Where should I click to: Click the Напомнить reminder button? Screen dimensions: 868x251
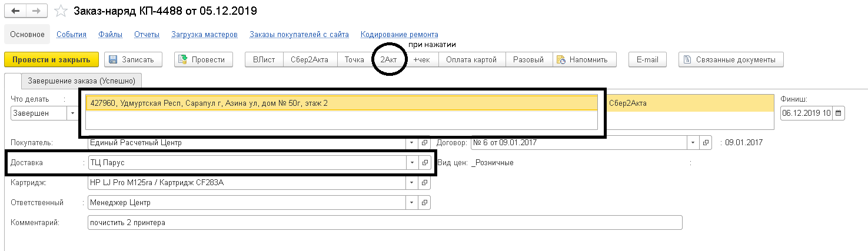pyautogui.click(x=584, y=59)
